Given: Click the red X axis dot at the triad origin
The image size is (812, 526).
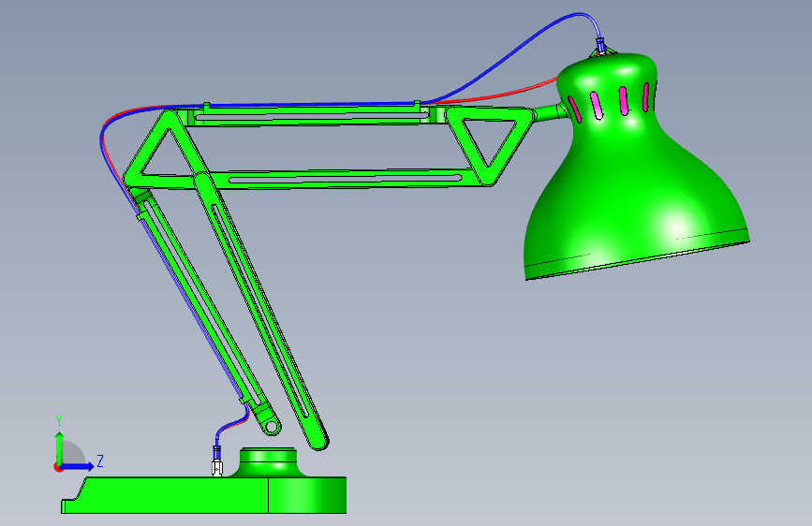Looking at the screenshot, I should coord(58,467).
